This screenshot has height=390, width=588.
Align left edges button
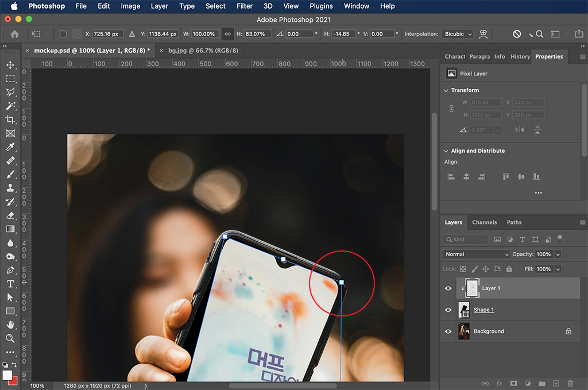click(x=451, y=176)
